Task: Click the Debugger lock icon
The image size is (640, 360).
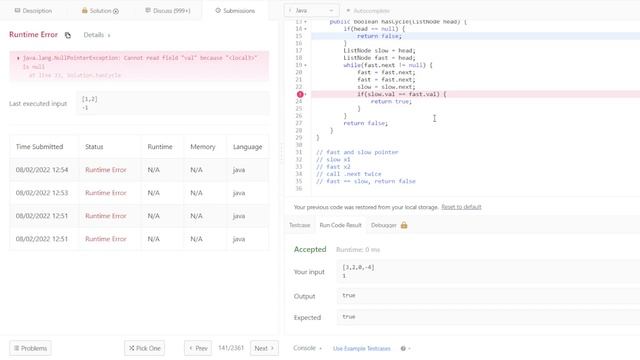Action: coord(404,225)
